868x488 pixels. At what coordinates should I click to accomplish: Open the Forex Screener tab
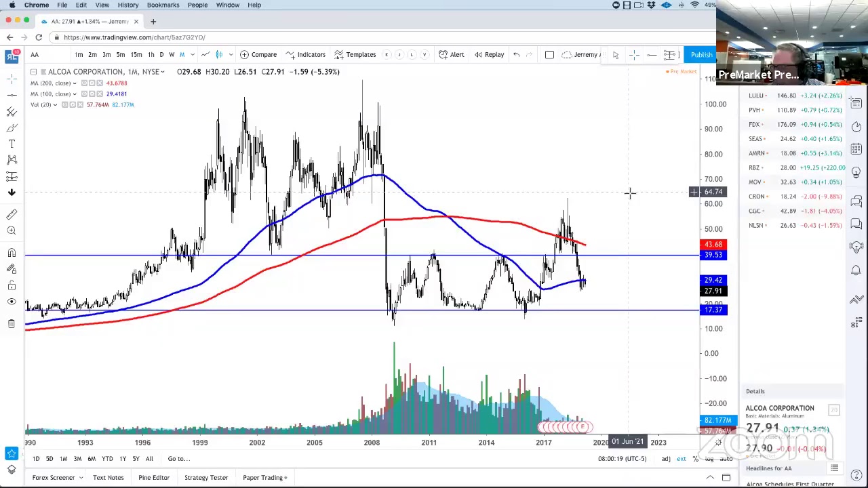(53, 478)
